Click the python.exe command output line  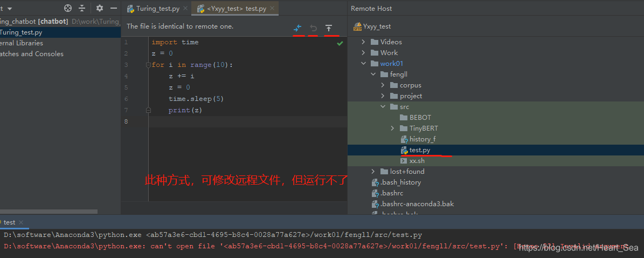[213, 235]
